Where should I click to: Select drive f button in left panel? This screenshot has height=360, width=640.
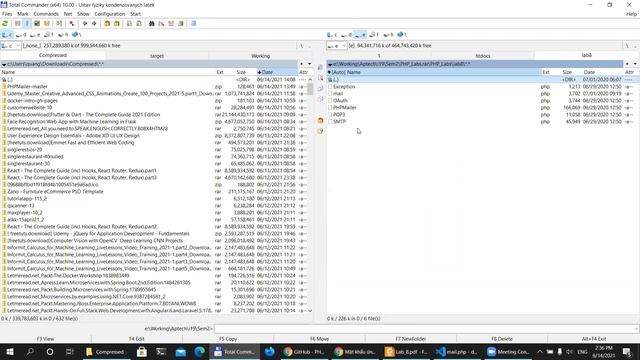coord(49,35)
